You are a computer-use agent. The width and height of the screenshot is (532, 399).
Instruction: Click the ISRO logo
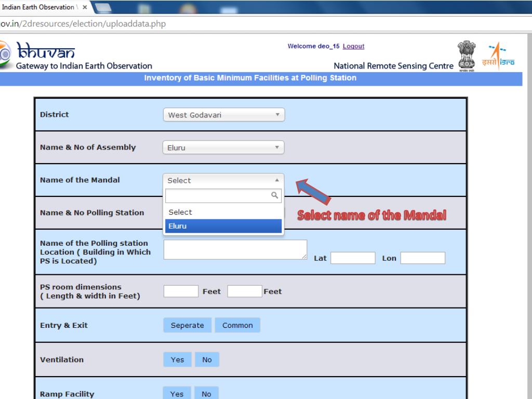pyautogui.click(x=498, y=56)
